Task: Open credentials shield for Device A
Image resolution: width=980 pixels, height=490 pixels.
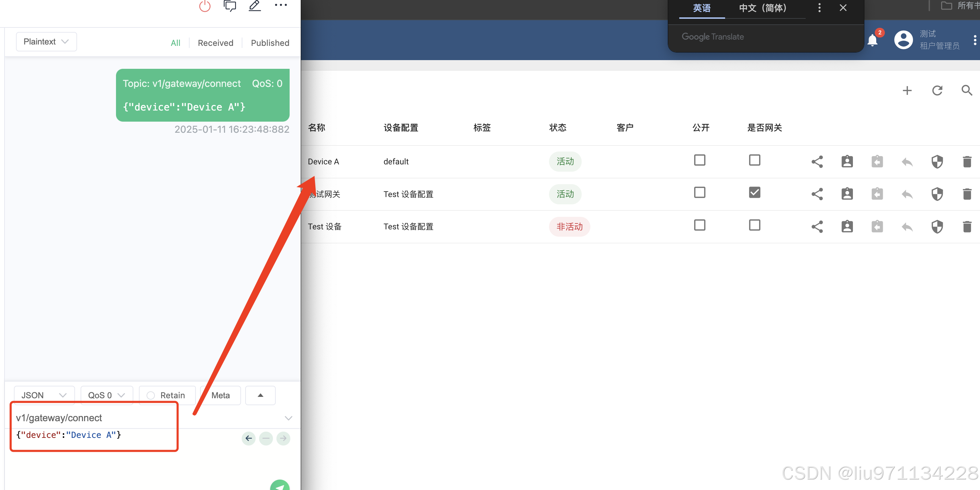Action: click(937, 162)
